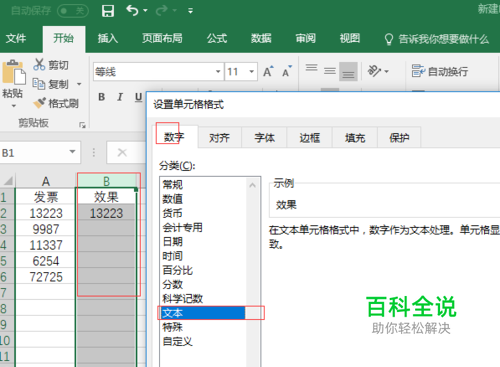The width and height of the screenshot is (500, 367).
Task: Click the 自动换行 wrap text button
Action: 440,71
